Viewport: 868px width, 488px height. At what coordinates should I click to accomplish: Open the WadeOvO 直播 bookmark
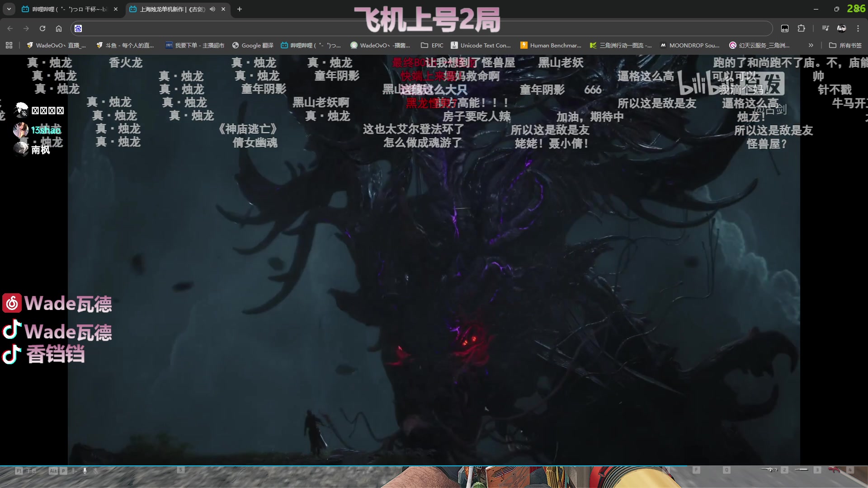56,45
